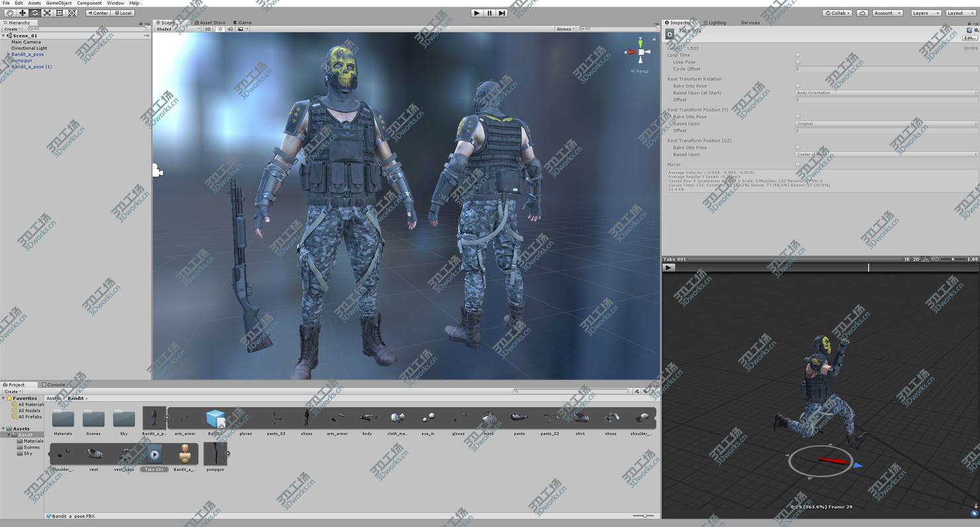Click the scene orientation gizmo
This screenshot has width=980, height=527.
[640, 51]
